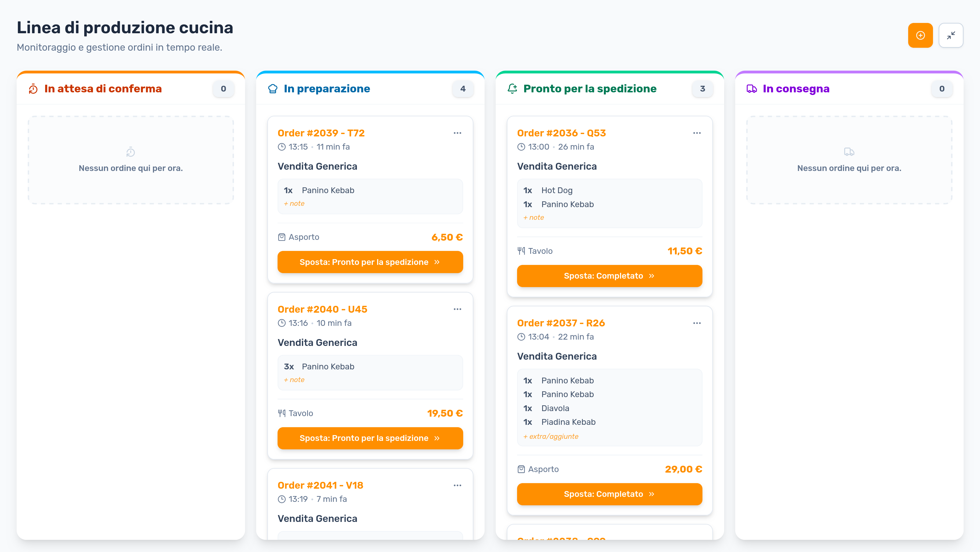This screenshot has width=980, height=552.
Task: Click the clock icon beside 13:19 in Order #2041
Action: (x=282, y=499)
